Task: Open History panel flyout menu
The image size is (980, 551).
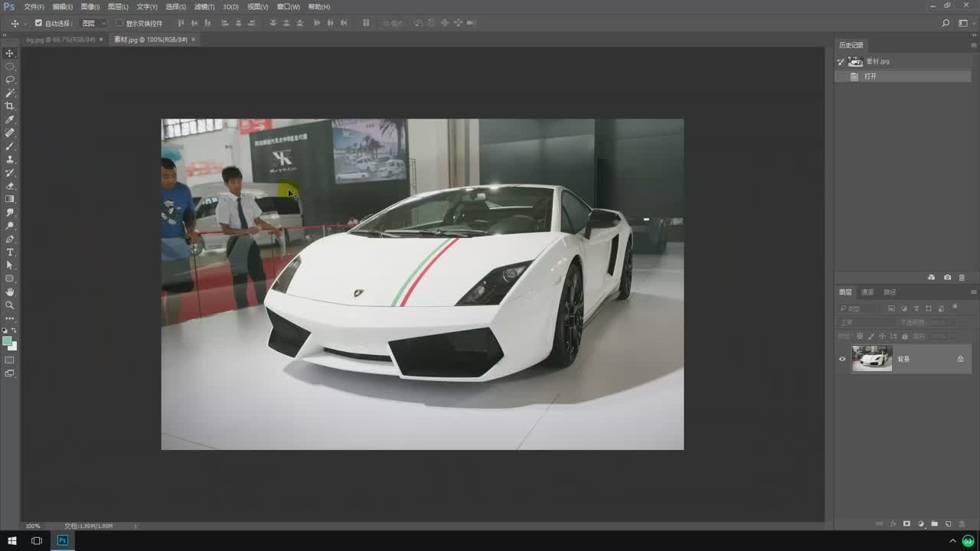Action: pos(974,45)
